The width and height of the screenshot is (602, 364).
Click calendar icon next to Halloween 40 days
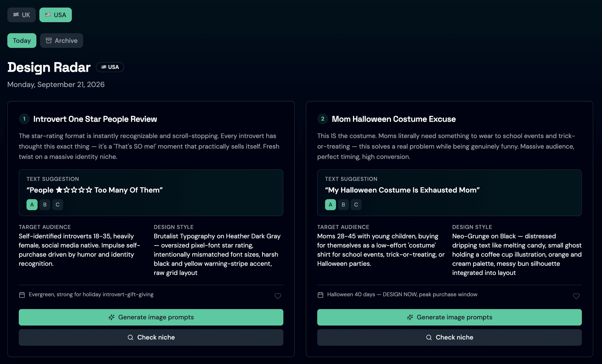click(320, 295)
